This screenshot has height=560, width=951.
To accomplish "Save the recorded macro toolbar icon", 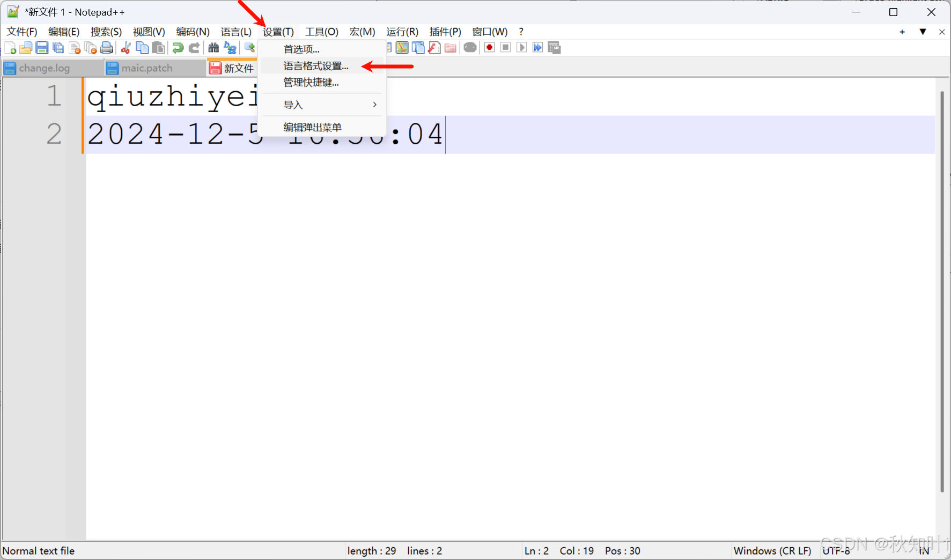I will 554,48.
